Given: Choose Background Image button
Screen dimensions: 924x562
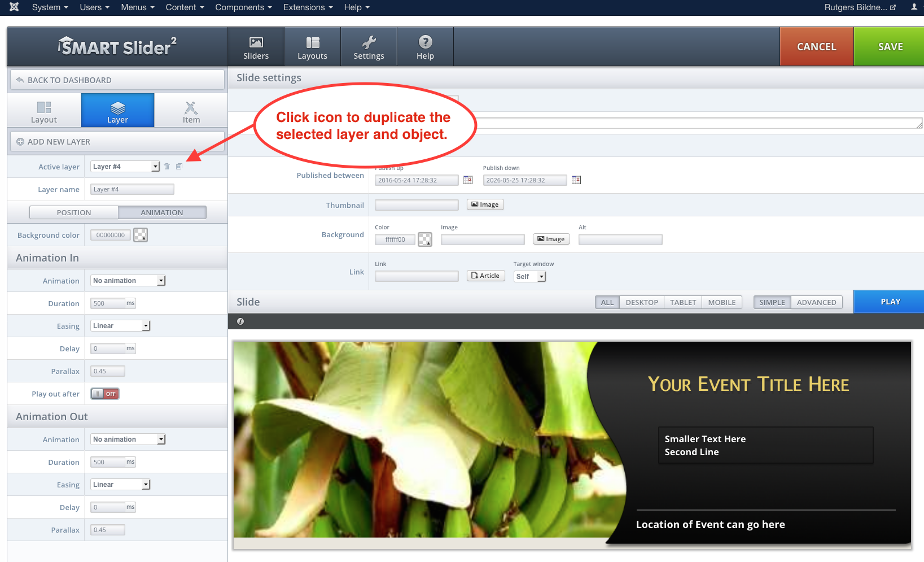Looking at the screenshot, I should pos(551,239).
